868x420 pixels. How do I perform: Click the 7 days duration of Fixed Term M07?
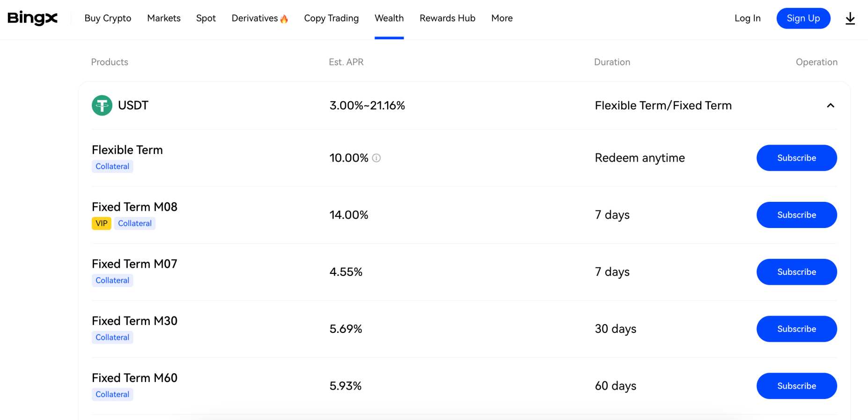pos(612,272)
